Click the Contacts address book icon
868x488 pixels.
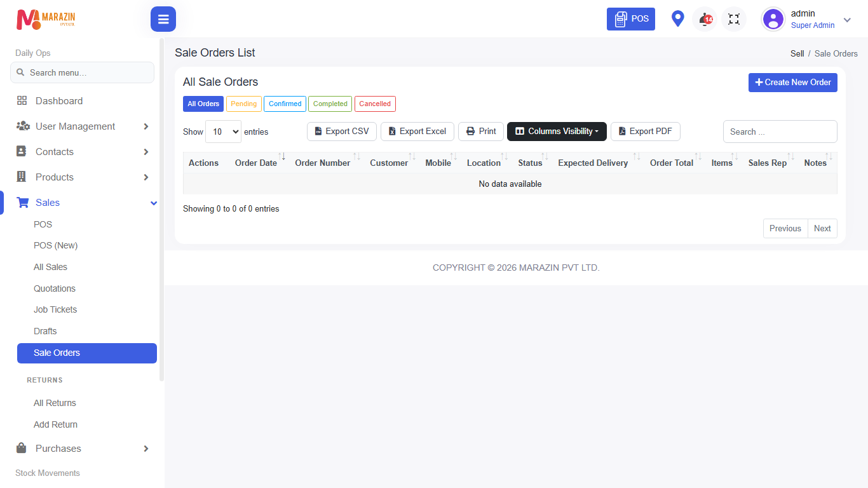pyautogui.click(x=22, y=151)
